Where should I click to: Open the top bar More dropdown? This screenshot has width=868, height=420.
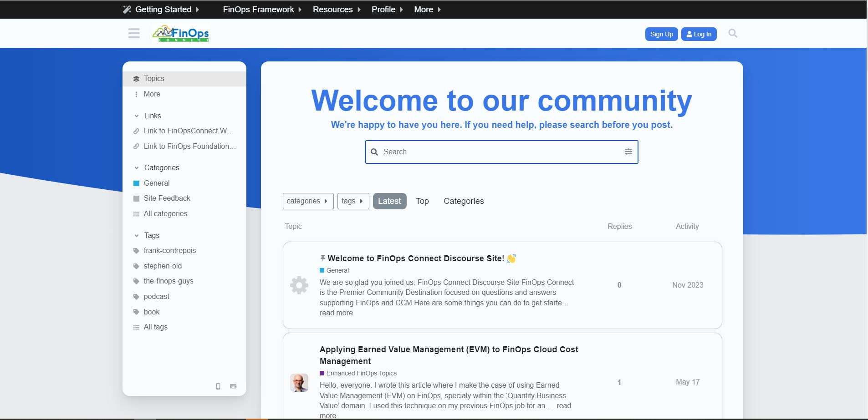coord(427,10)
